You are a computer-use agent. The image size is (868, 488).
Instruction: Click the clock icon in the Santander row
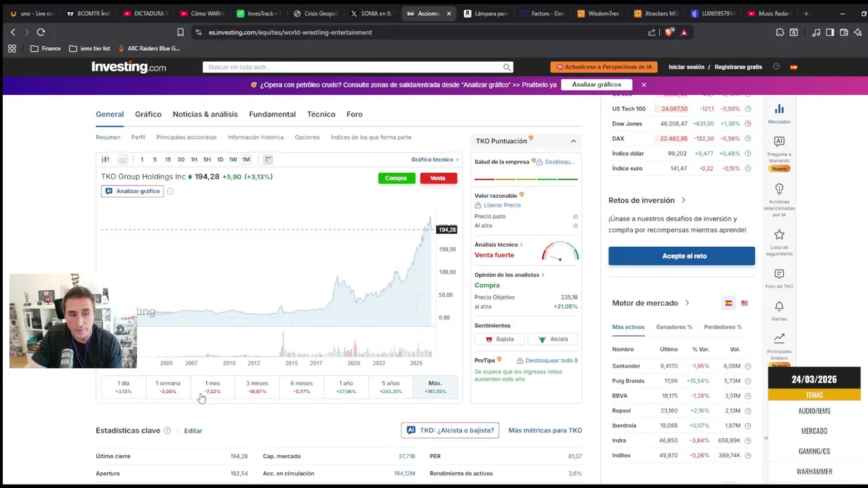(747, 366)
